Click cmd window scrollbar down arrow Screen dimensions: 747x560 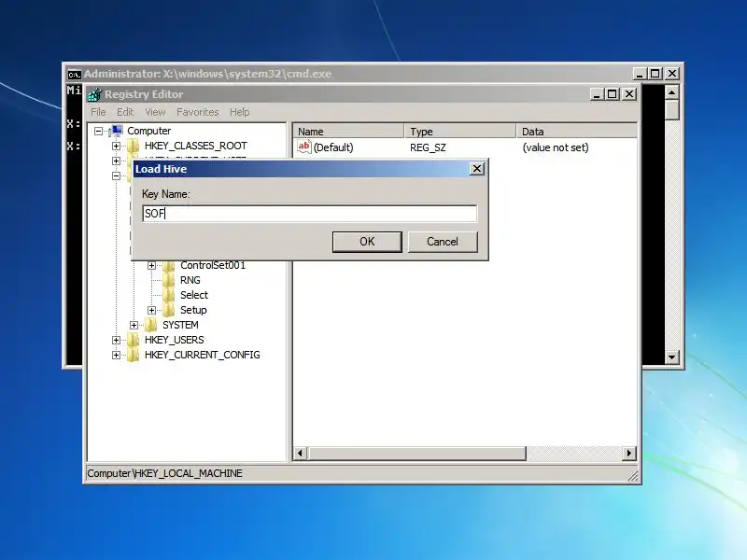click(671, 357)
